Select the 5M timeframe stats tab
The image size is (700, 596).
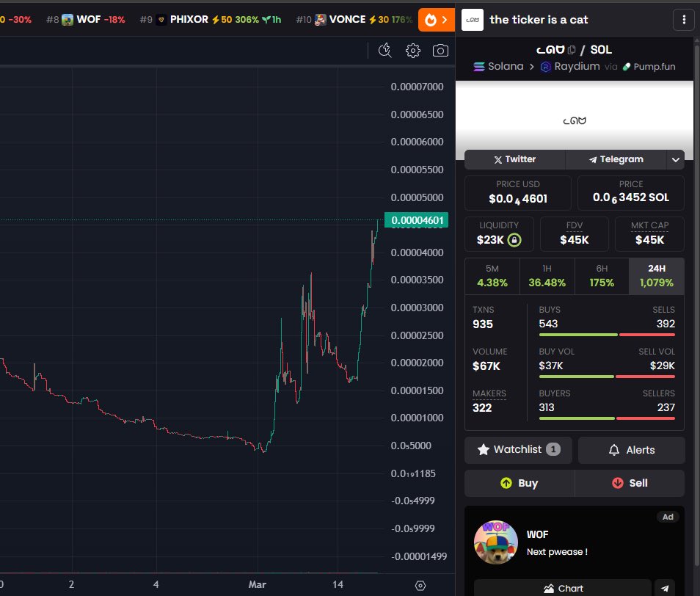(x=492, y=276)
